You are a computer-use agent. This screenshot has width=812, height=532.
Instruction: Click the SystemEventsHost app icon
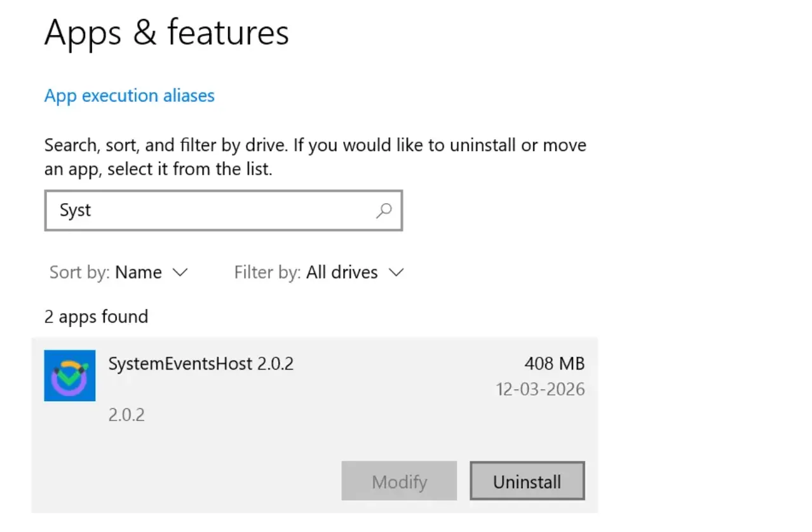click(x=70, y=375)
